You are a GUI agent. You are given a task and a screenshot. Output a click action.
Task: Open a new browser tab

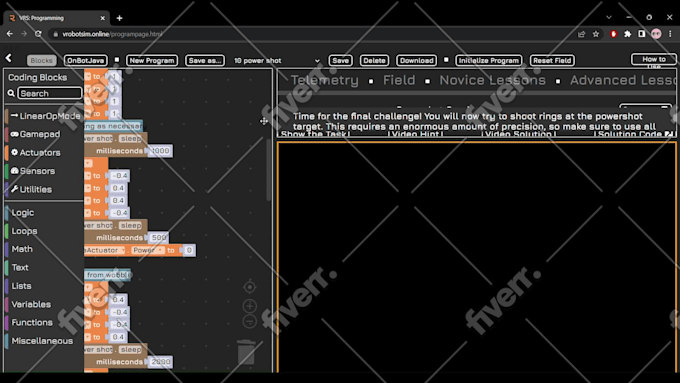119,18
